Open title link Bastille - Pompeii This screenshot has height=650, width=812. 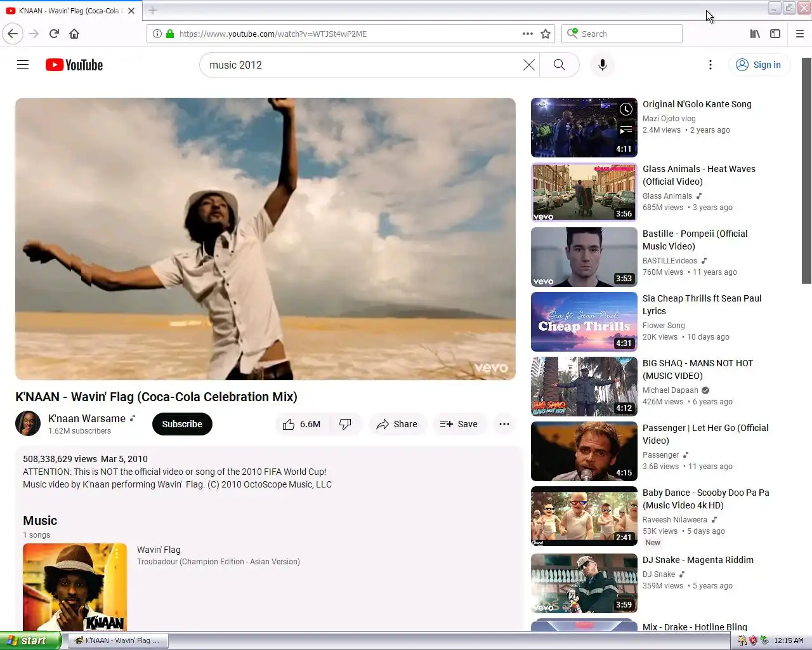tap(695, 240)
